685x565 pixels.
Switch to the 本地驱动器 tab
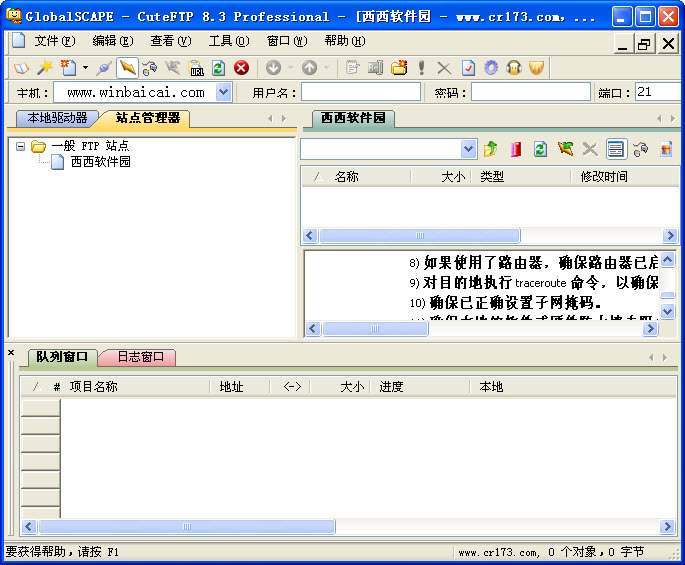[x=57, y=118]
